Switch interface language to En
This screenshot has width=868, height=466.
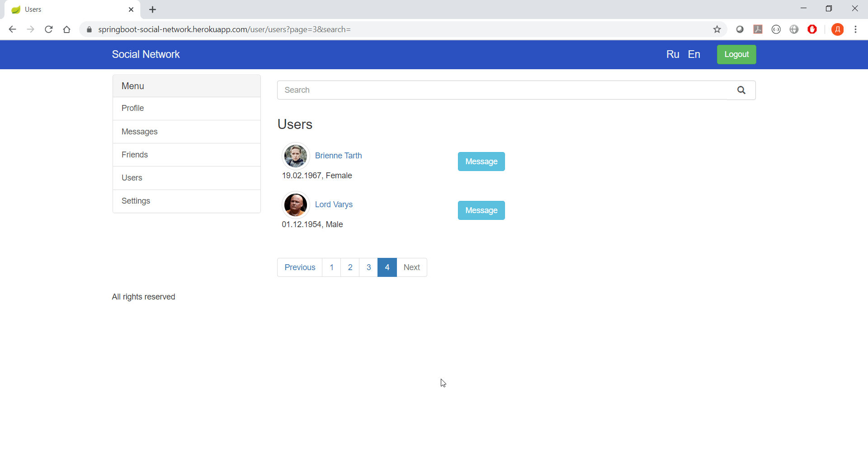[x=694, y=54]
